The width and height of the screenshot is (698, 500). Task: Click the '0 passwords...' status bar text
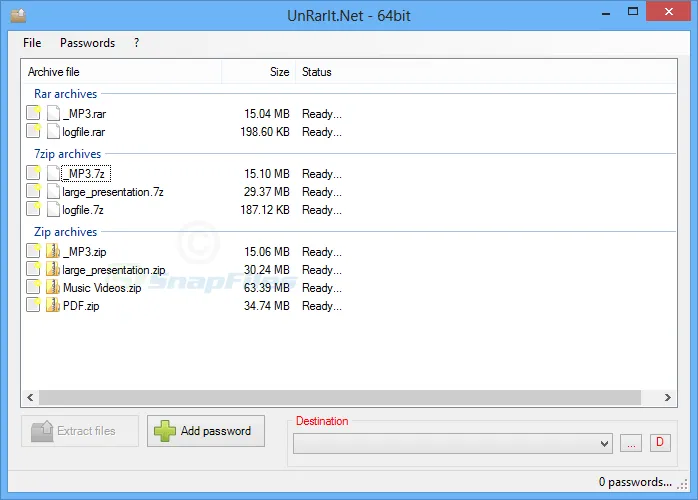click(x=635, y=482)
